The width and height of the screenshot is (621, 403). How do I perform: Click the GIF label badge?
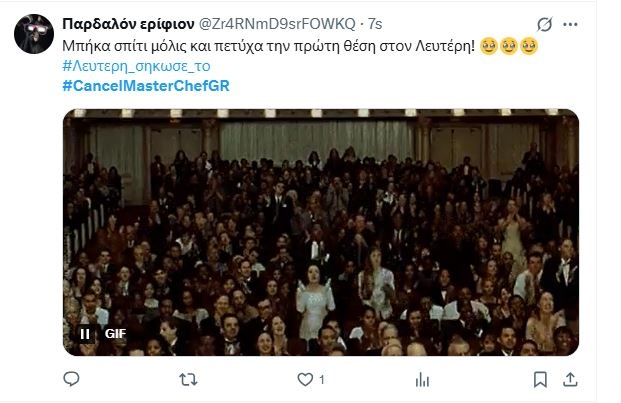pos(115,334)
